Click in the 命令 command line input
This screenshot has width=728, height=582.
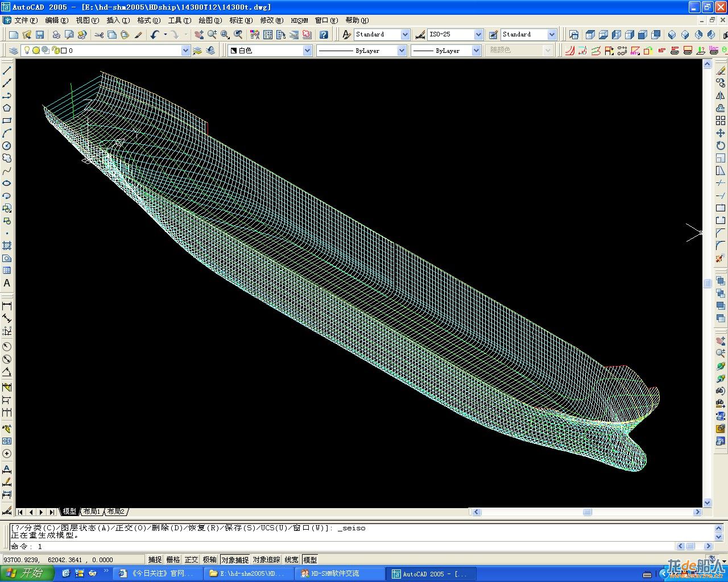tap(341, 546)
